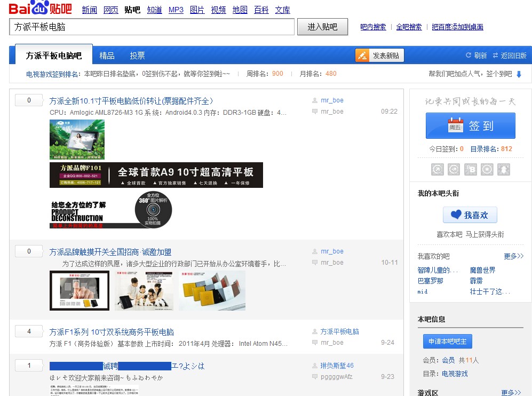
Task: Open post 方派F1系列 10寸双系统商务平板电脑
Action: coord(112,332)
